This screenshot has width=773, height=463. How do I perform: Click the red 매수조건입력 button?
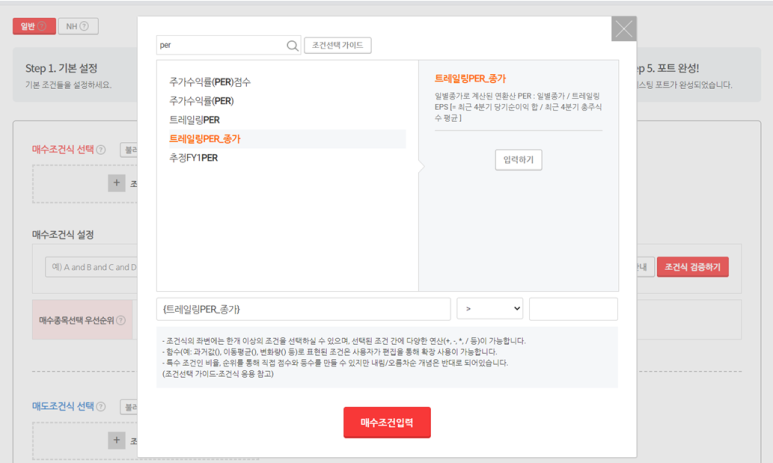click(x=386, y=422)
